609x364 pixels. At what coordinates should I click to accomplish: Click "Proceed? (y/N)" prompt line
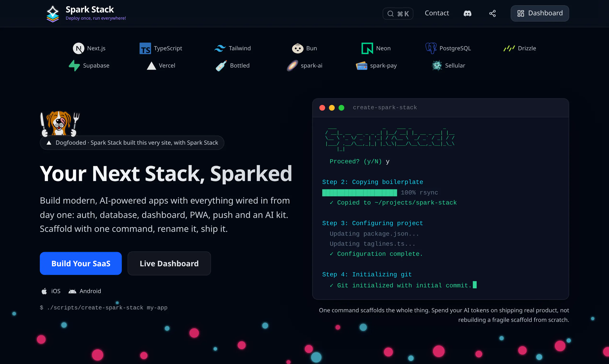(359, 161)
